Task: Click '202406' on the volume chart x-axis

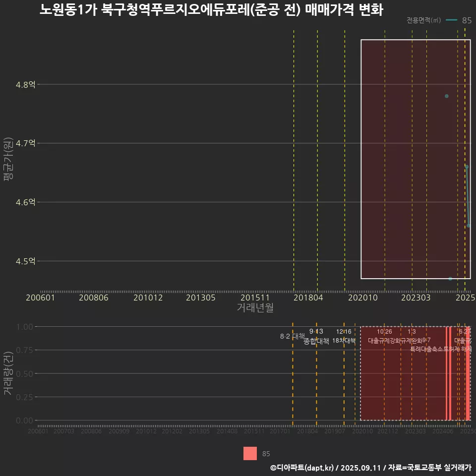Action: coord(443,431)
